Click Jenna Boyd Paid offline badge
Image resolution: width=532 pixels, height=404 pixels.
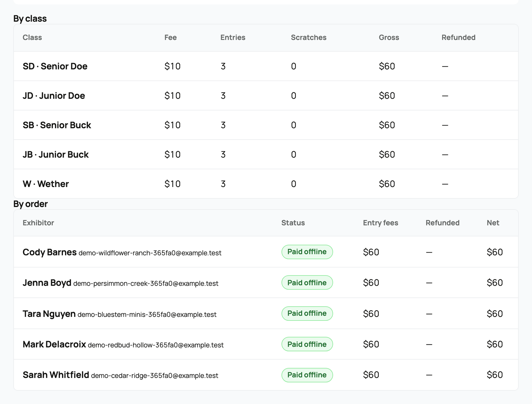point(307,282)
